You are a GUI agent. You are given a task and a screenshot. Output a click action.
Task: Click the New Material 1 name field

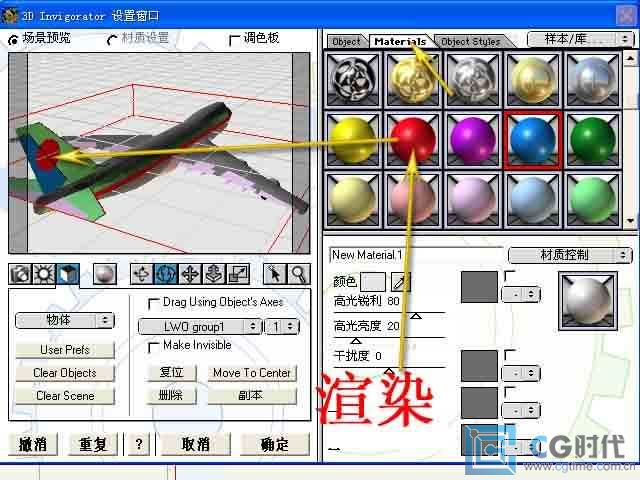(416, 256)
